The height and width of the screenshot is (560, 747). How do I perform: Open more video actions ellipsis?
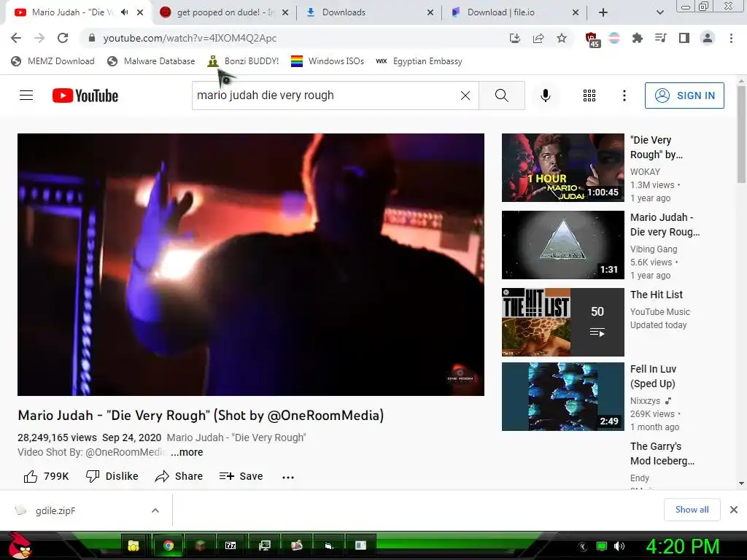(288, 477)
